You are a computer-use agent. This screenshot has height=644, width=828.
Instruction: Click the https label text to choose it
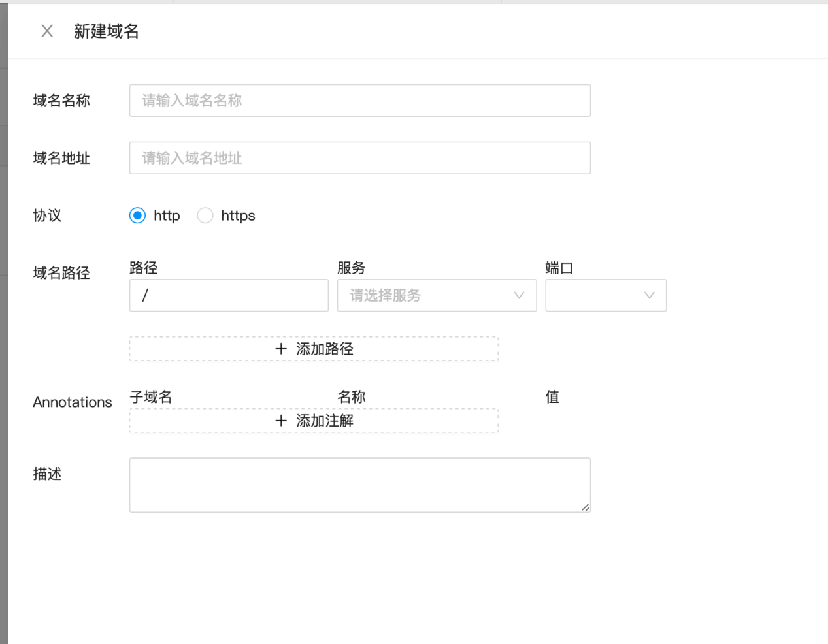click(238, 216)
